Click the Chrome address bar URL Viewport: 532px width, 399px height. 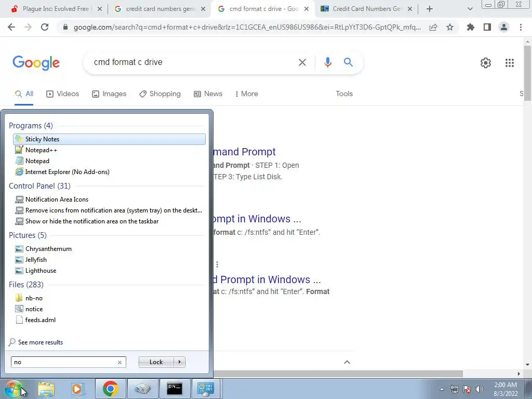tap(247, 27)
